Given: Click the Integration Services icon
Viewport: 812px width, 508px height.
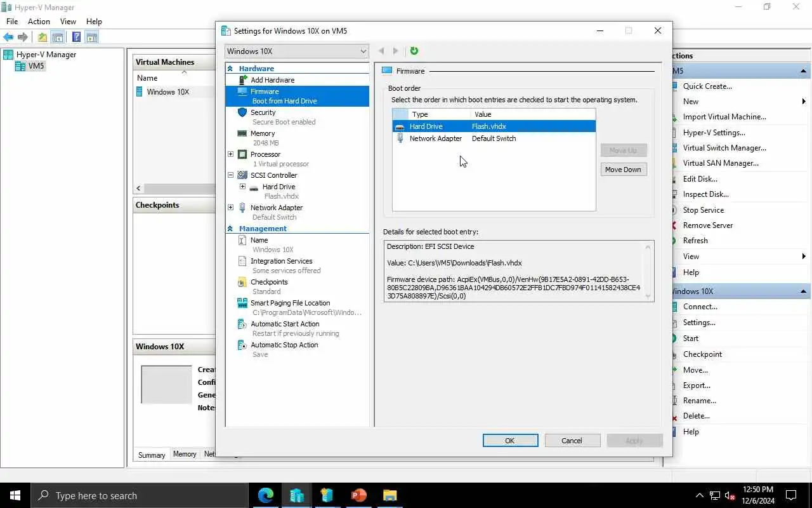Looking at the screenshot, I should pyautogui.click(x=242, y=261).
